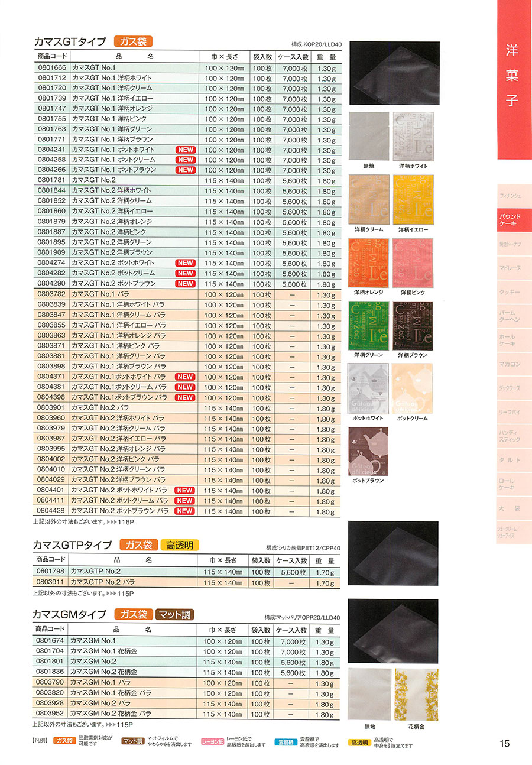Screen dimensions: 532x765
Task: Click the NEW badge on row 0804381
Action: click(186, 387)
